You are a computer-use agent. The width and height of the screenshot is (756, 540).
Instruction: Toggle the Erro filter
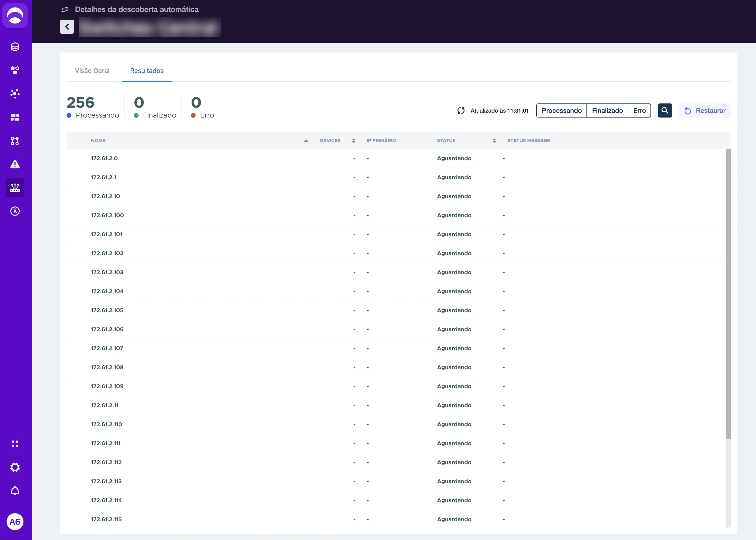(x=639, y=110)
